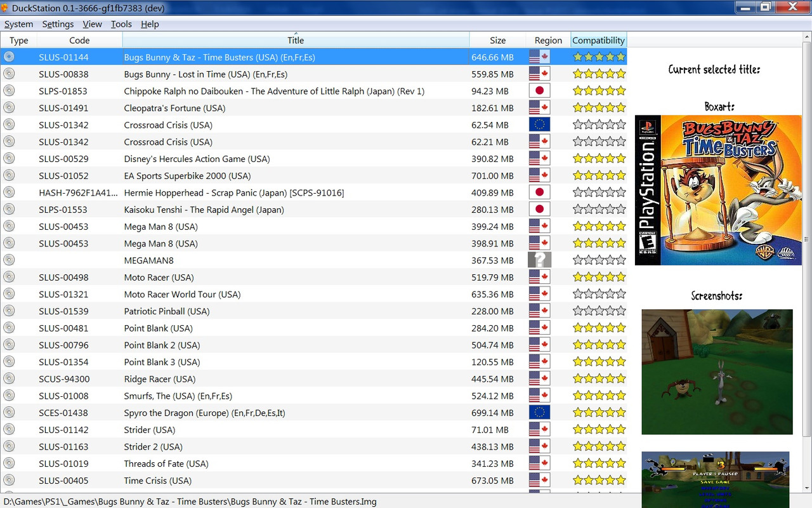The image size is (812, 508).
Task: Click Japan flag for Kaisoku Tenshi row
Action: point(539,209)
